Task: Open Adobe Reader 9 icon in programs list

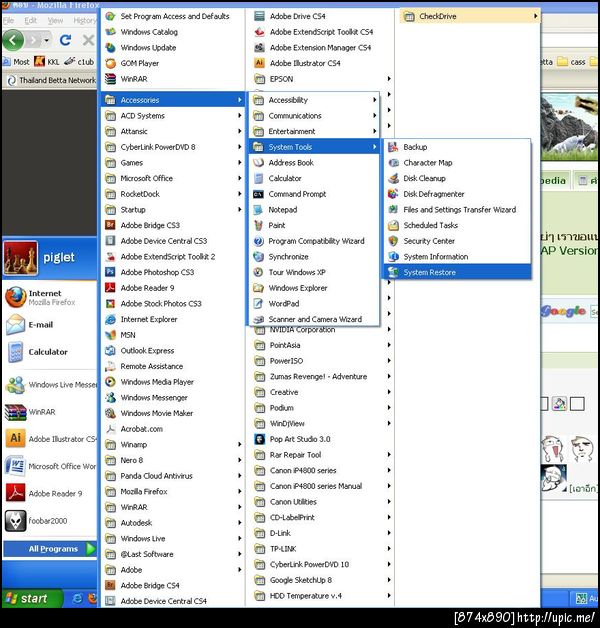Action: coord(110,288)
